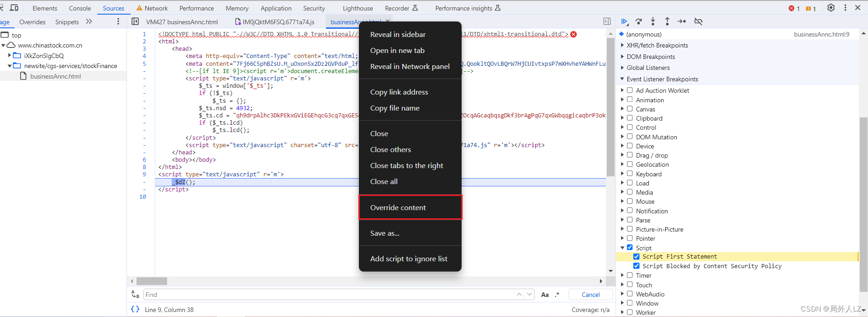
Task: Collapse newsite/cgs-services/stockFinance folder
Action: (10, 66)
